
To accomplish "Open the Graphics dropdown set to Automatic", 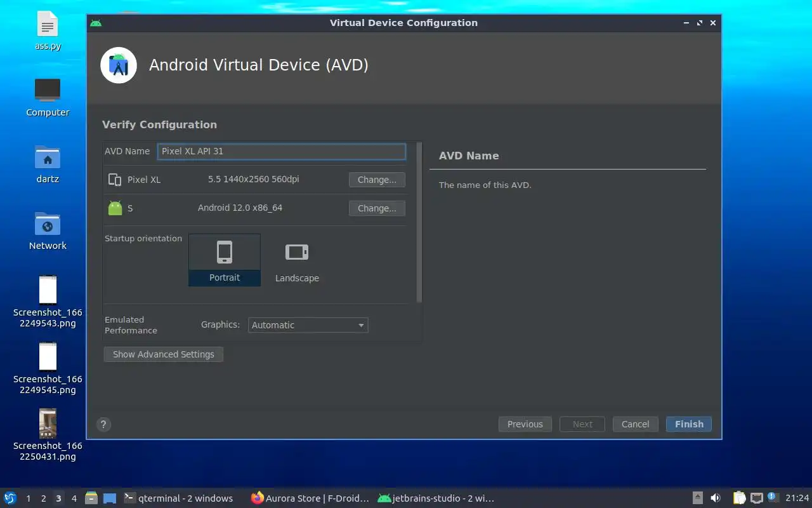I will (x=308, y=325).
